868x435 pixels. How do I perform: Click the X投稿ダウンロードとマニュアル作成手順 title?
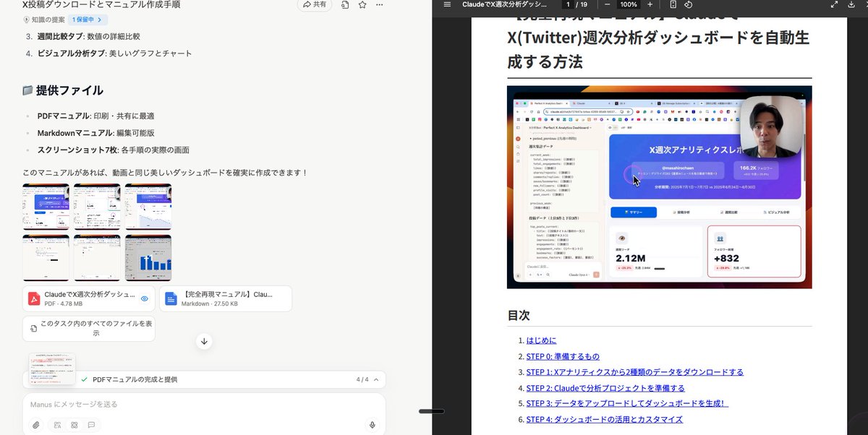(x=101, y=4)
